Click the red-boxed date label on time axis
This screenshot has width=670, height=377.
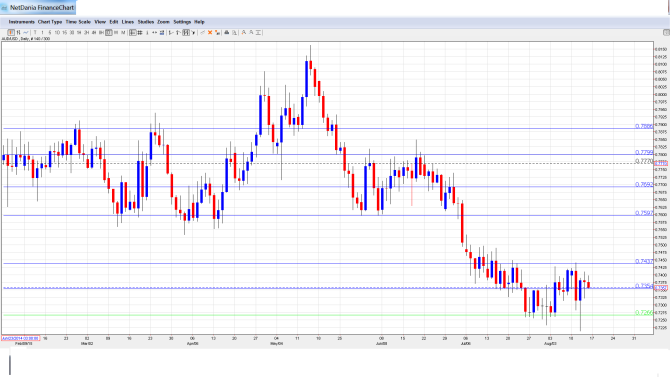20,338
